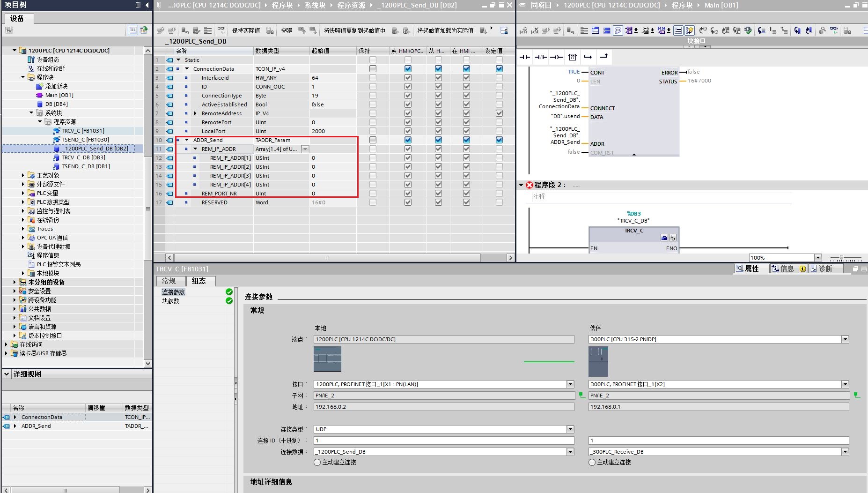Image resolution: width=868 pixels, height=493 pixels.
Task: Expand 工艺对象 folder in project tree
Action: [x=23, y=175]
